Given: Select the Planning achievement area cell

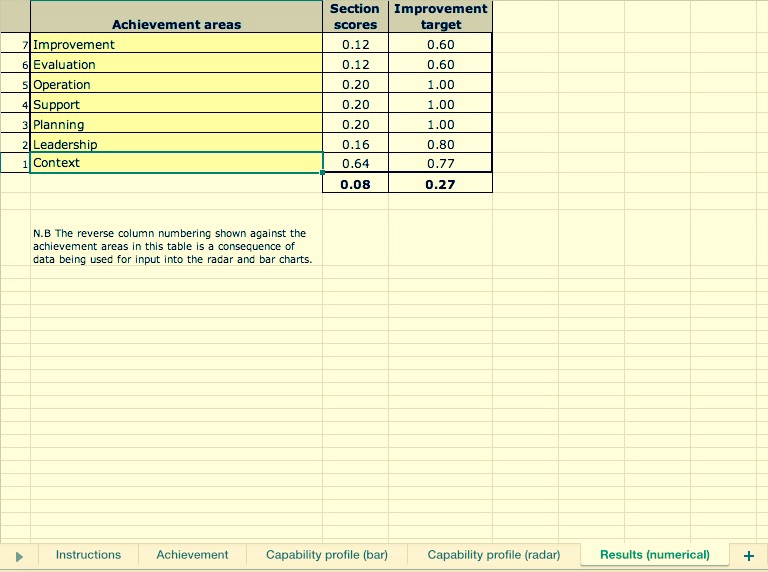Looking at the screenshot, I should click(176, 124).
